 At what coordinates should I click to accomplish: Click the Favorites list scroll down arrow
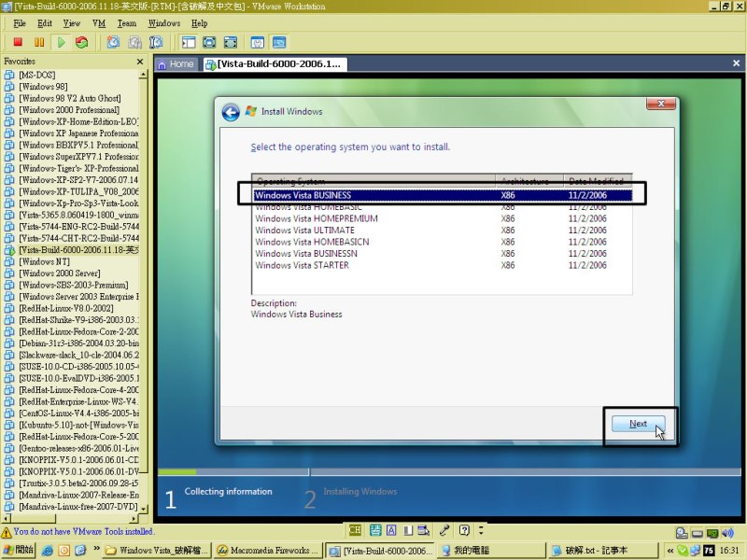(144, 509)
